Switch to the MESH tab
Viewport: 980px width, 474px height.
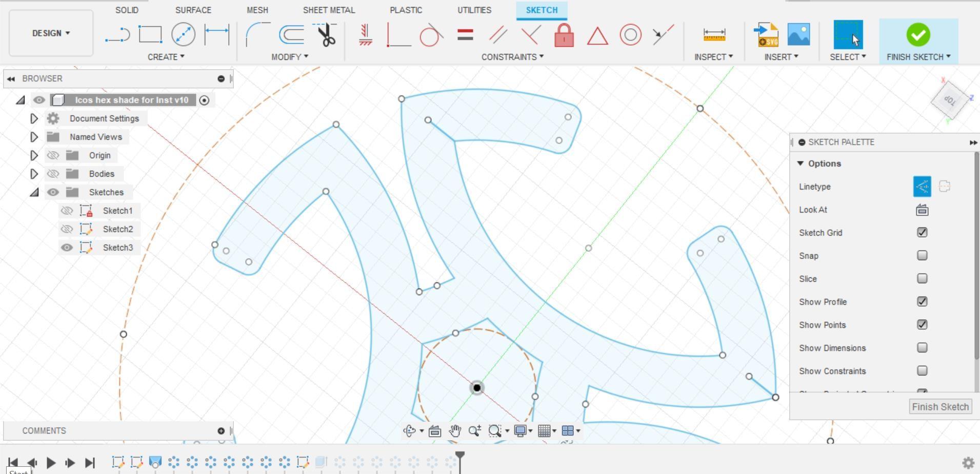(257, 10)
